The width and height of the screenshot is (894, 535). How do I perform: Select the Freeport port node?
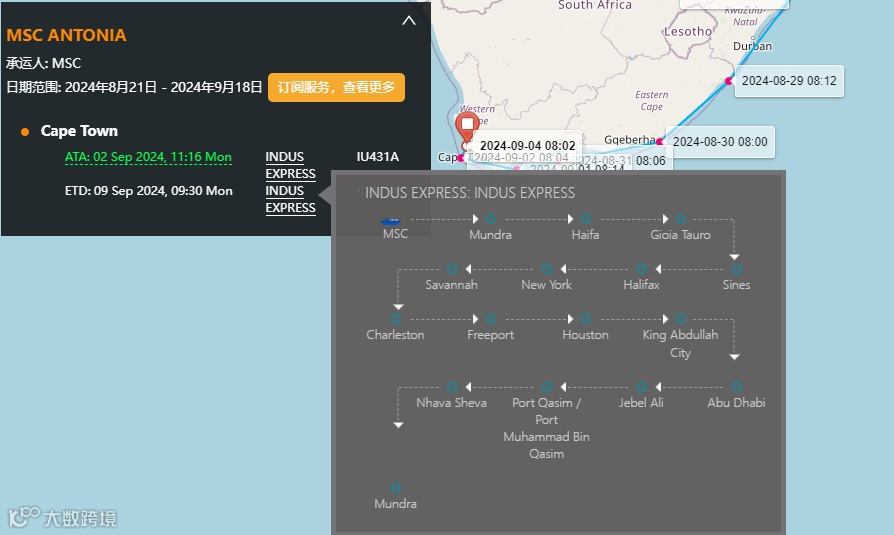point(491,319)
